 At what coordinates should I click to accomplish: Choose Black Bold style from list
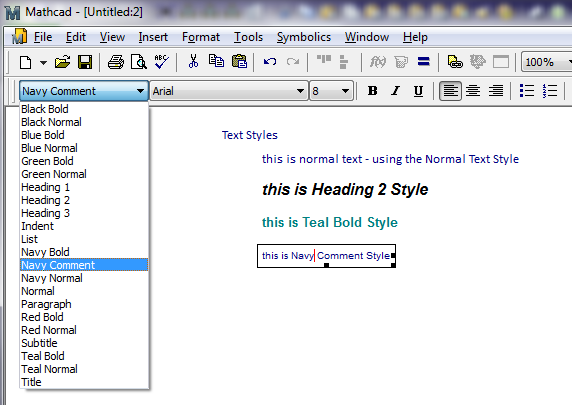84,109
